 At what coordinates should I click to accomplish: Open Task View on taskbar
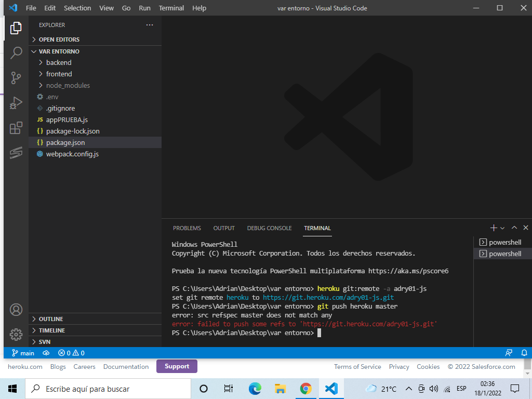pyautogui.click(x=229, y=389)
